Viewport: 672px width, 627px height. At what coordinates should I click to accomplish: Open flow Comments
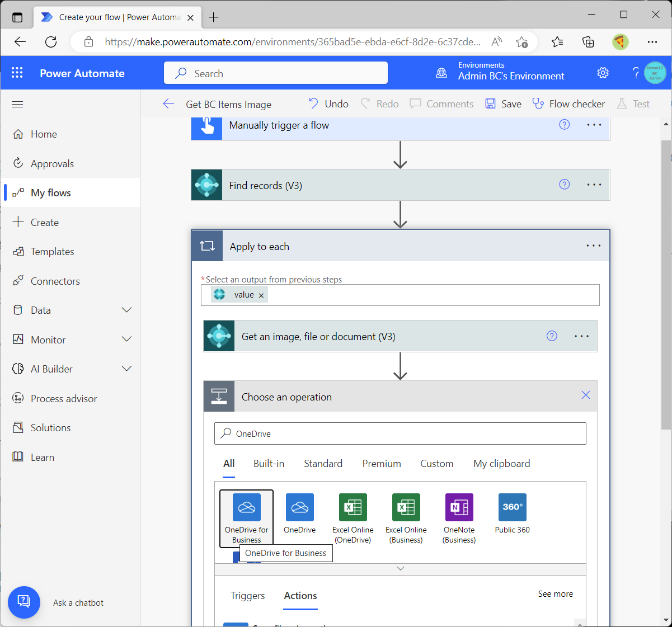[441, 103]
